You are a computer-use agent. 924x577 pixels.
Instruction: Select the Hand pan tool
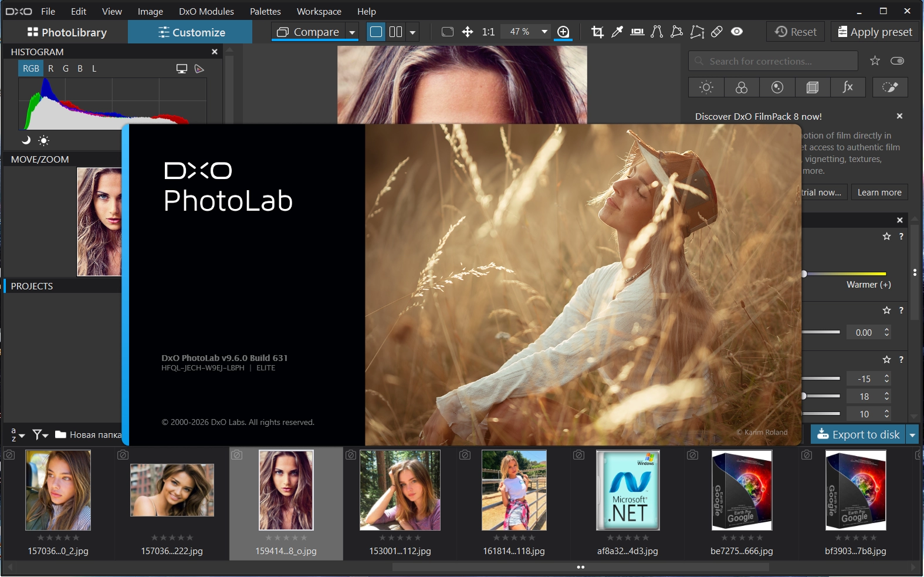click(x=468, y=32)
